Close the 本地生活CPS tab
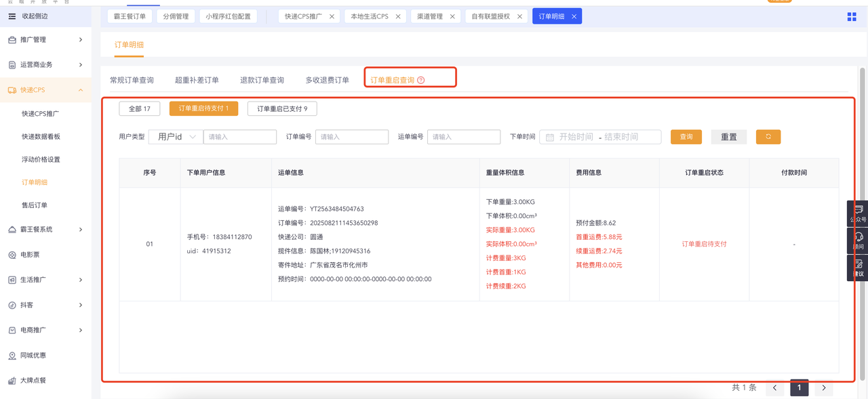 coord(398,17)
